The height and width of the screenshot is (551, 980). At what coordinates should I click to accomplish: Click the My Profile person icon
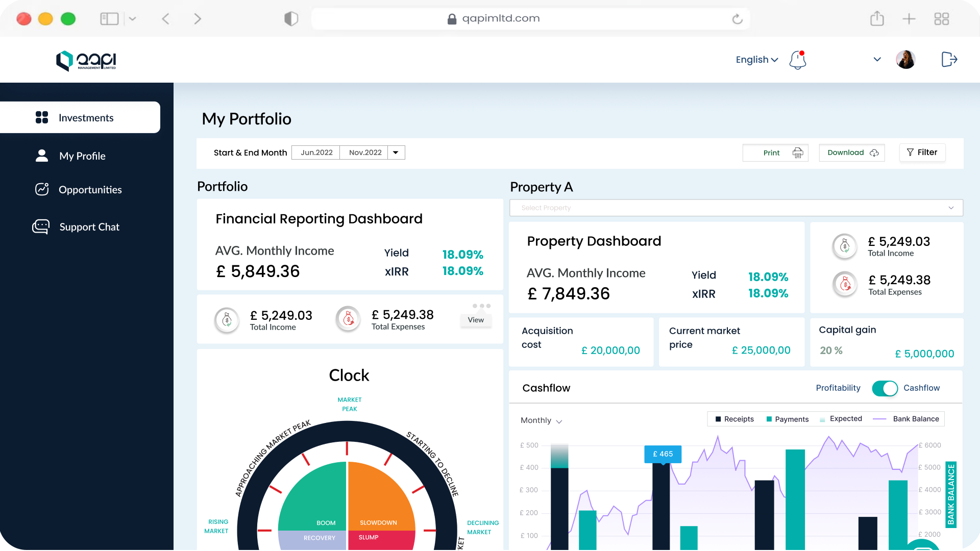click(42, 156)
